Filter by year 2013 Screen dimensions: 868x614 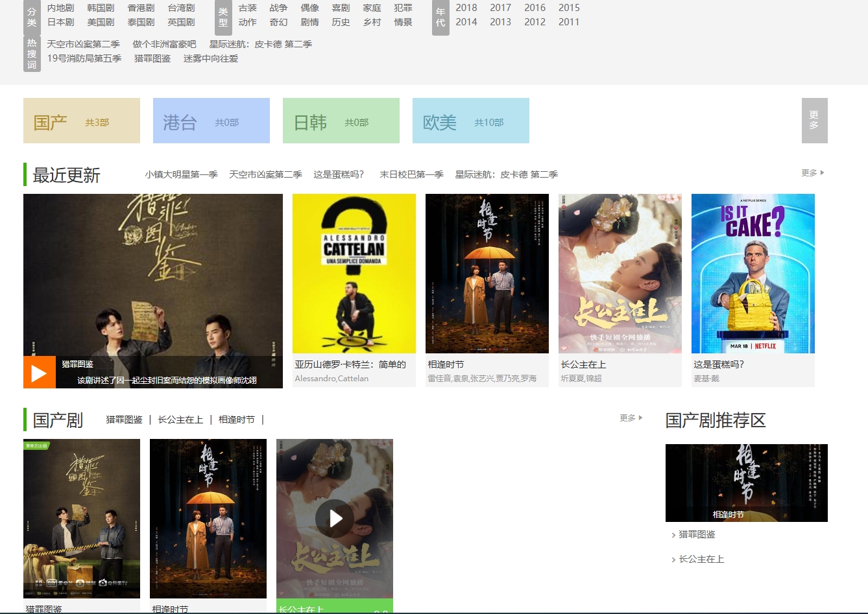[x=501, y=22]
